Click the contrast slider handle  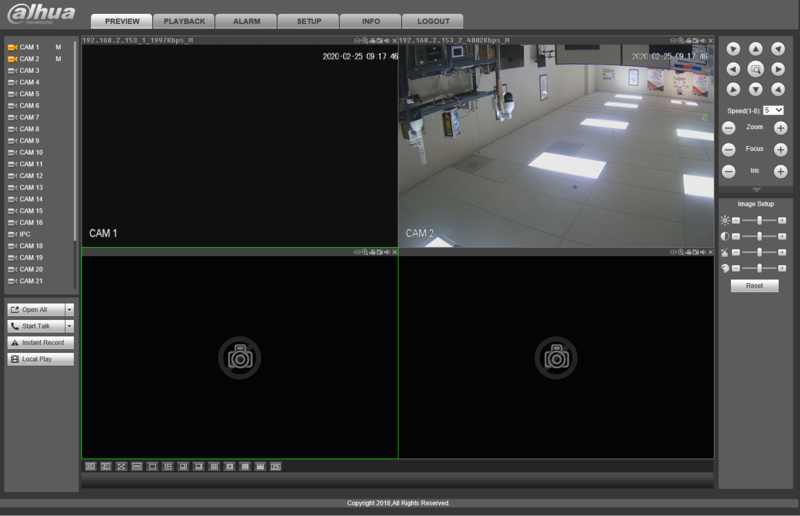tap(760, 236)
